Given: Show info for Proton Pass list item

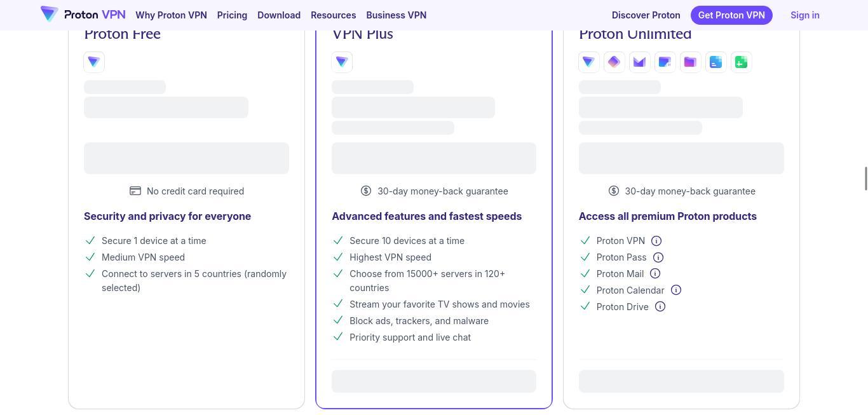Looking at the screenshot, I should pos(658,257).
